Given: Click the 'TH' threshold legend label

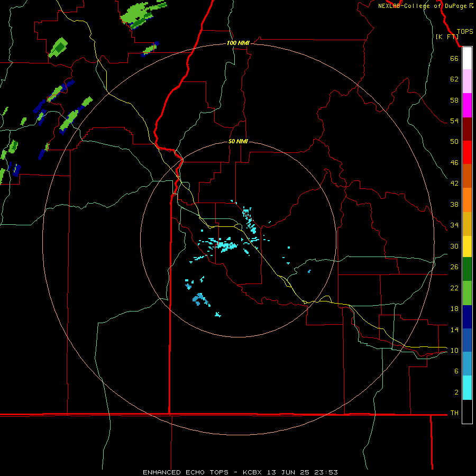Looking at the screenshot, I should click(x=454, y=413).
